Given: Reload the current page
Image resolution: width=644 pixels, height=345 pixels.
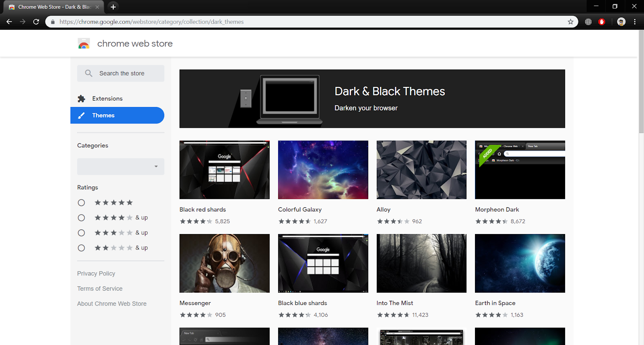Looking at the screenshot, I should point(36,22).
